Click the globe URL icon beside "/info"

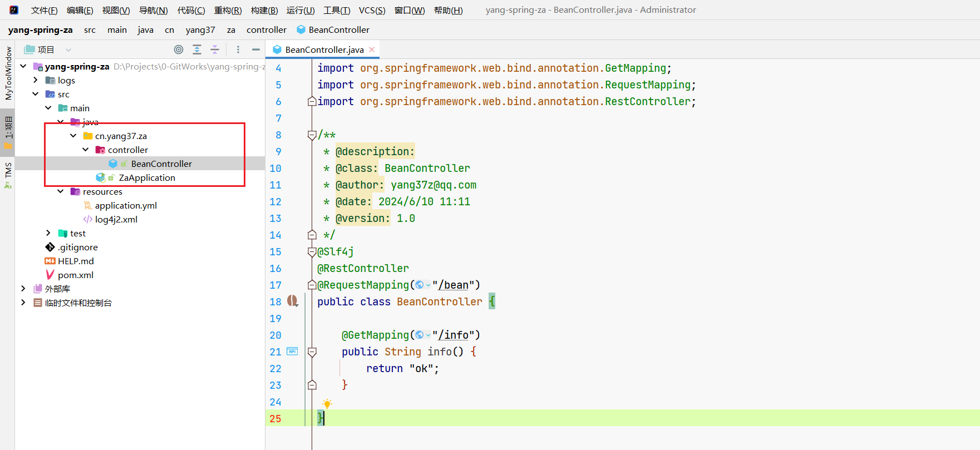(x=420, y=335)
